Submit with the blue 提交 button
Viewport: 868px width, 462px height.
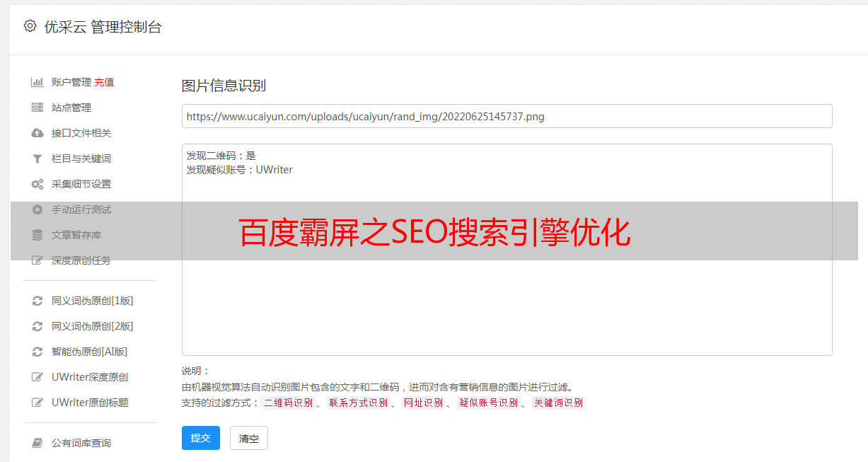point(201,438)
